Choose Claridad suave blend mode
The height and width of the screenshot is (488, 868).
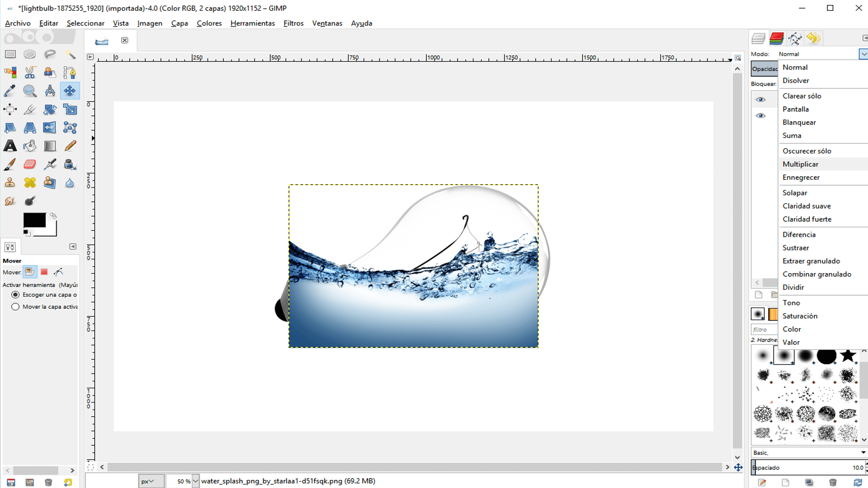(823, 206)
